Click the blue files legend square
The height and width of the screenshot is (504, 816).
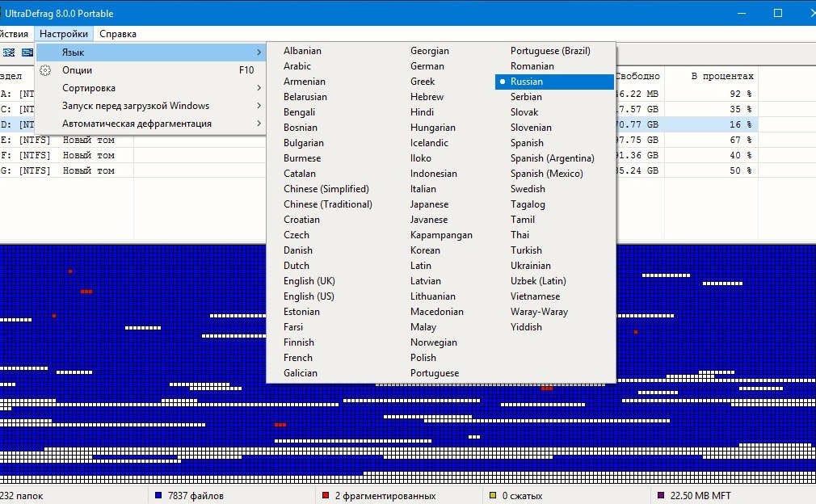158,495
